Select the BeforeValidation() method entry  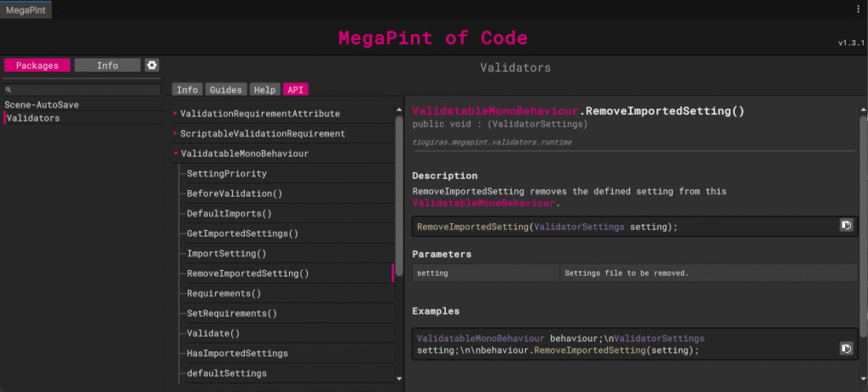(x=235, y=193)
